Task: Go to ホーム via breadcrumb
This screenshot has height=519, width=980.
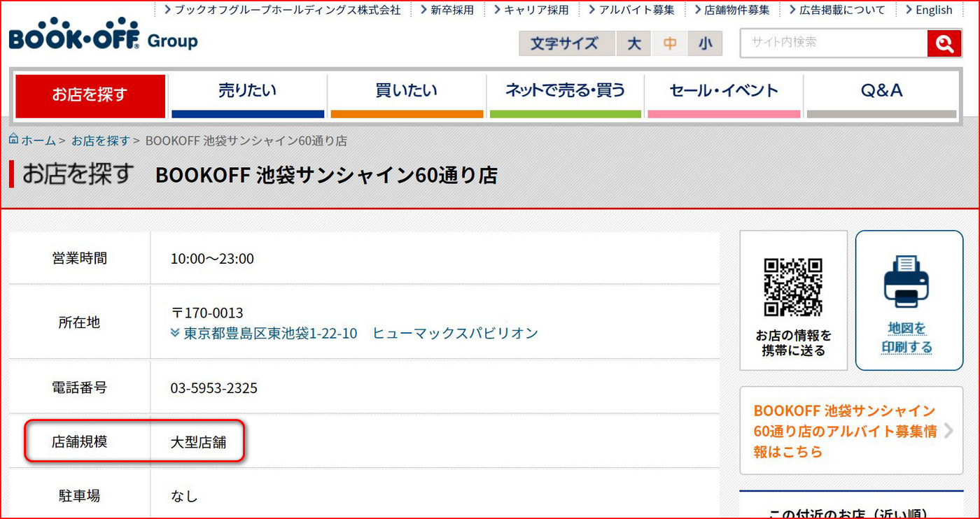Action: 38,141
